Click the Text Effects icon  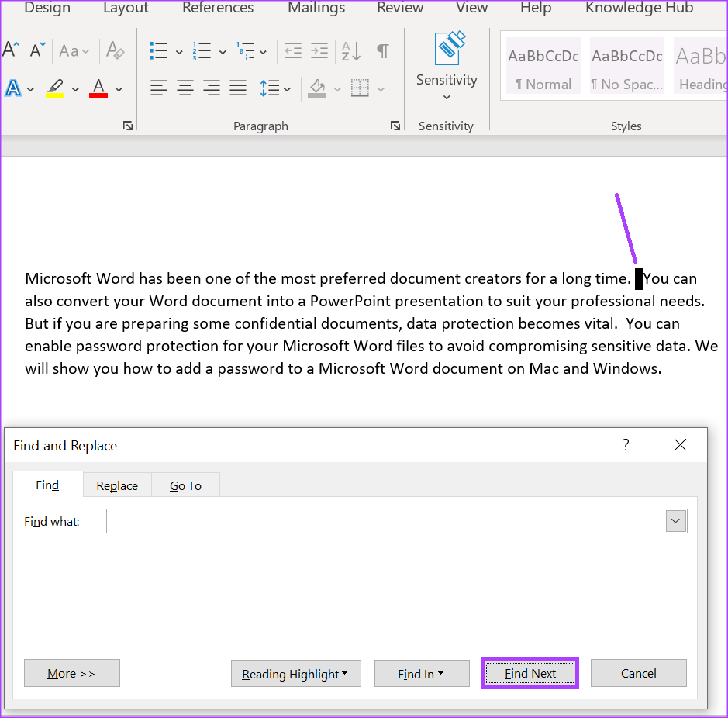(14, 88)
